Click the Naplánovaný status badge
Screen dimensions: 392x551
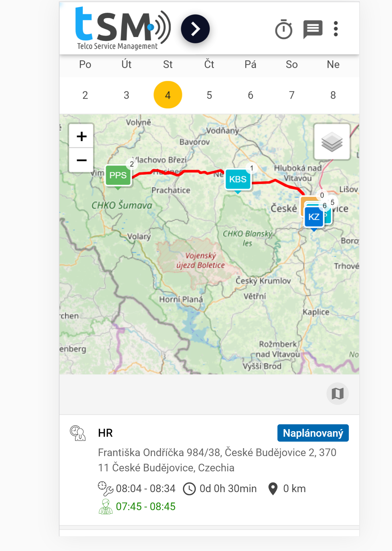[x=313, y=433]
